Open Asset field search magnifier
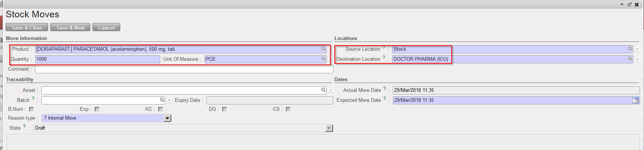The width and height of the screenshot is (644, 150). point(323,90)
